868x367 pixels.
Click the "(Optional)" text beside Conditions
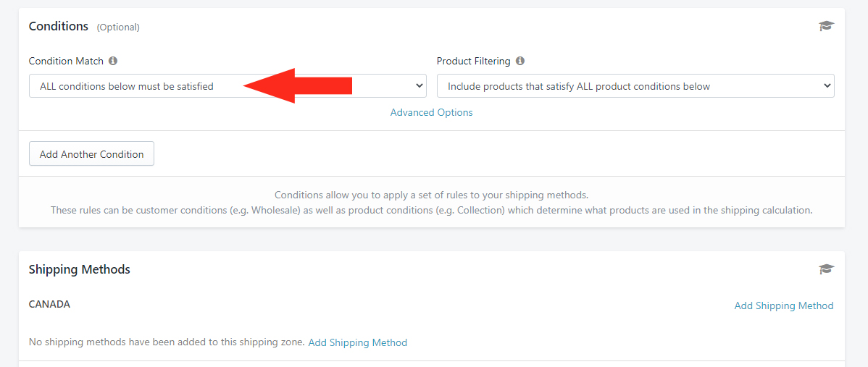tap(118, 27)
